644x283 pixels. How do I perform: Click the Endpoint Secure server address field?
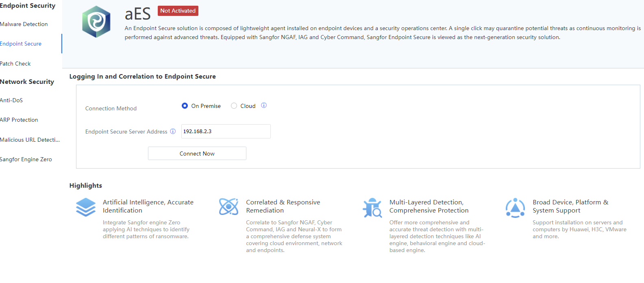pyautogui.click(x=226, y=132)
